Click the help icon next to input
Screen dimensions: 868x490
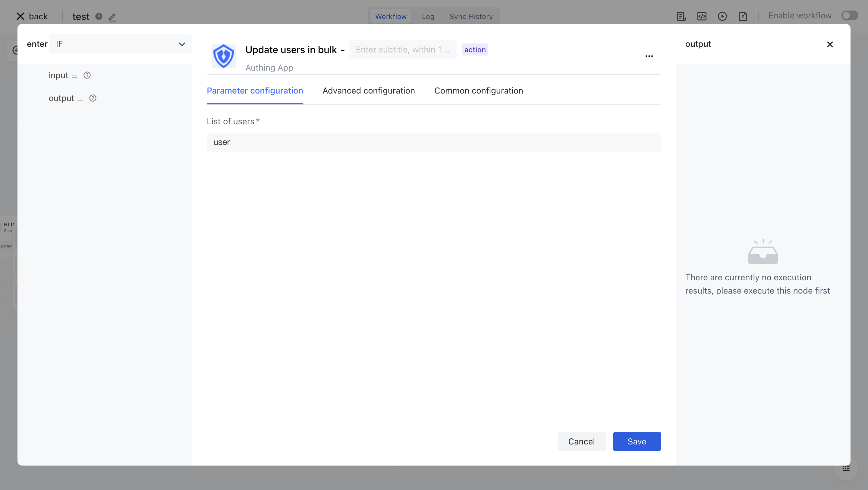point(87,75)
